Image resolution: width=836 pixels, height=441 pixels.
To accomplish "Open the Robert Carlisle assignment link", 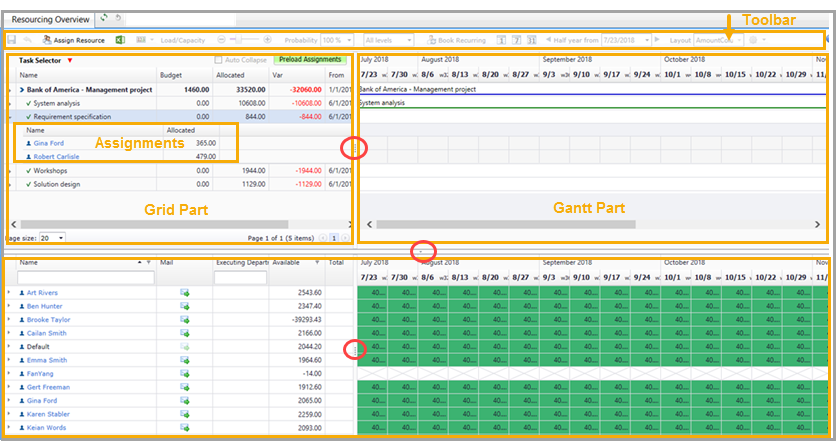I will (58, 157).
